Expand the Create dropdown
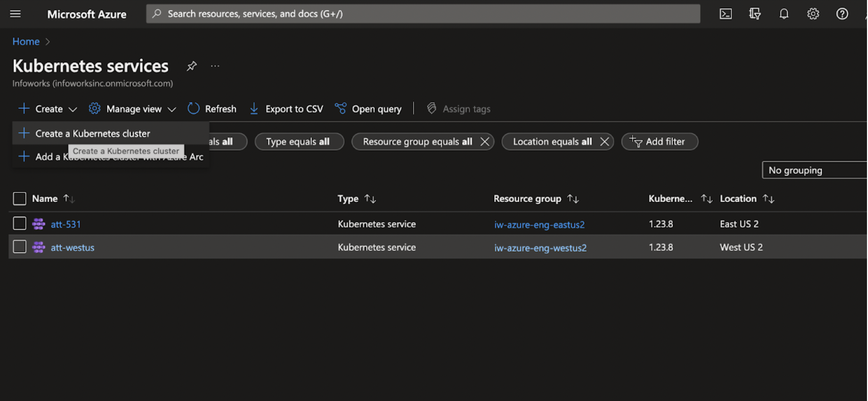 pos(47,109)
